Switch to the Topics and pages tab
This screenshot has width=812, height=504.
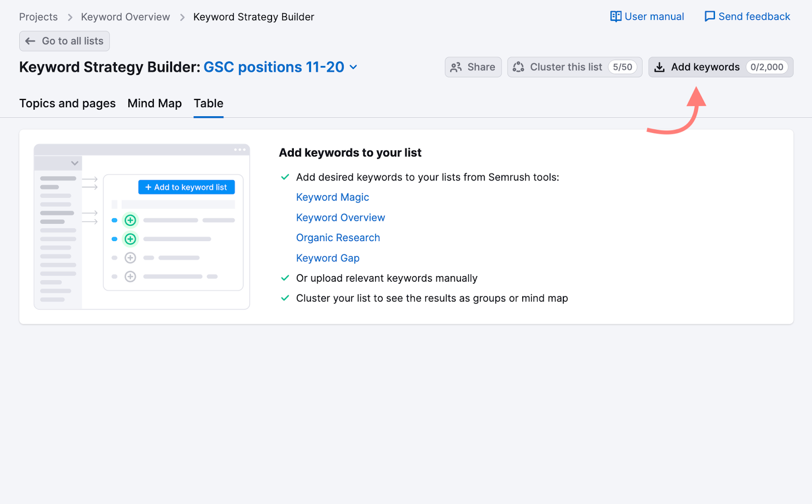tap(67, 104)
